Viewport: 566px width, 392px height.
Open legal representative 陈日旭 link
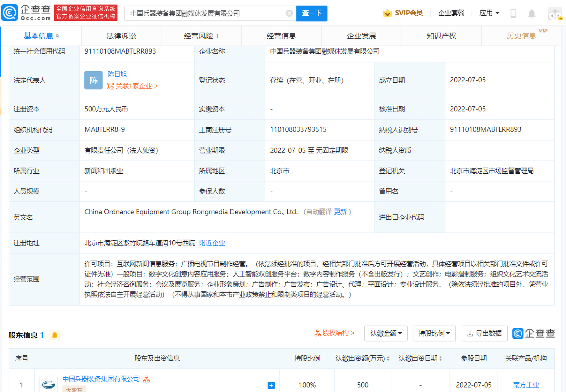pos(117,74)
